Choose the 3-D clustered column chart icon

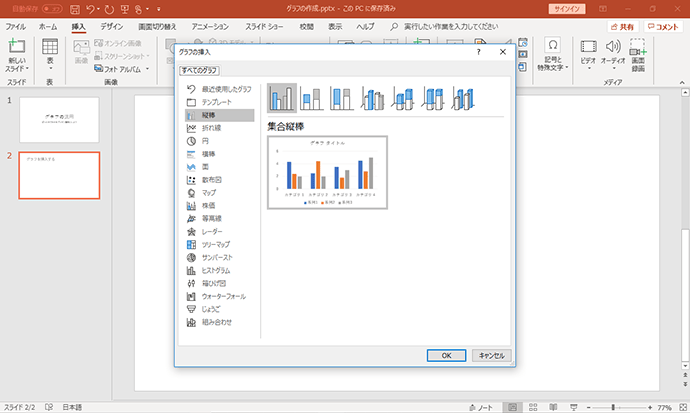[372, 98]
